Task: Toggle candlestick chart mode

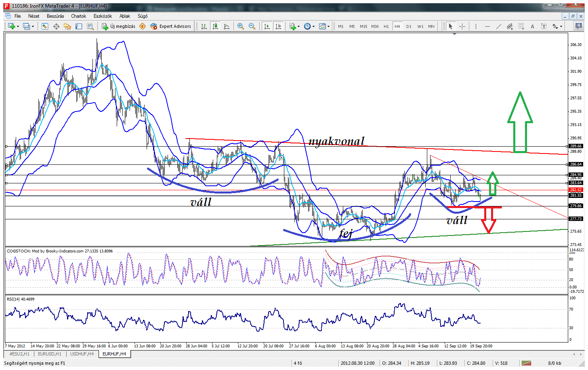Action: pyautogui.click(x=215, y=26)
